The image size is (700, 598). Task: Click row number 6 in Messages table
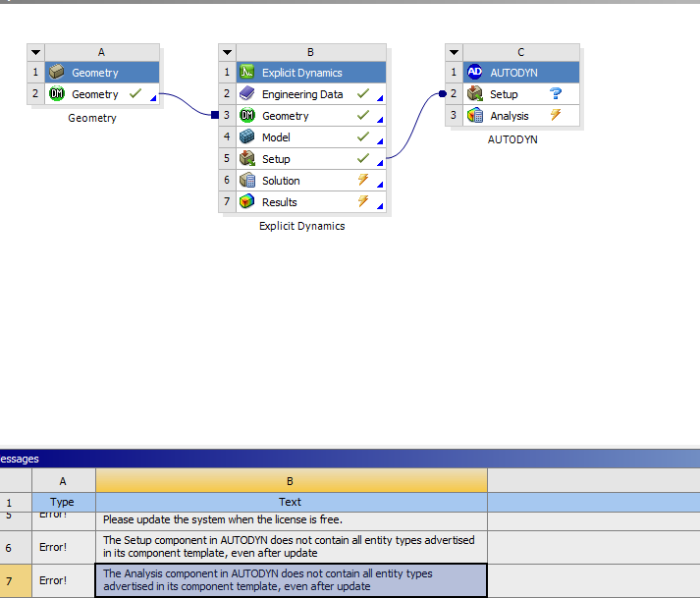click(16, 547)
